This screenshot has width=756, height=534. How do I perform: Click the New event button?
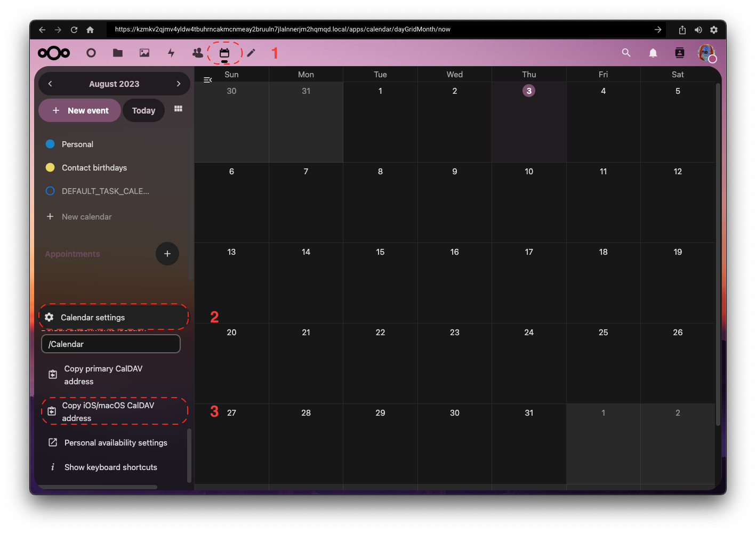pyautogui.click(x=80, y=110)
